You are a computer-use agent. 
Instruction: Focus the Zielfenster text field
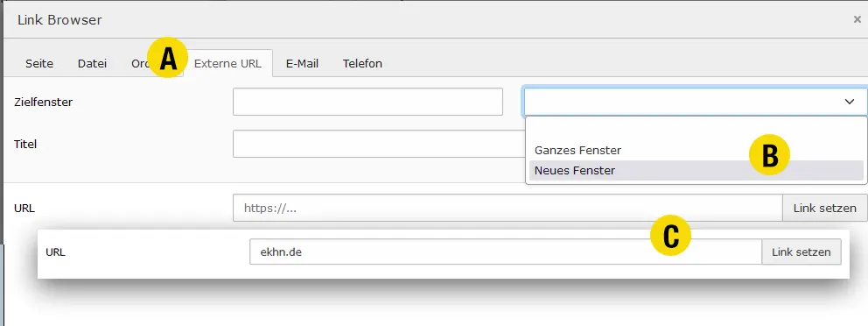tap(367, 102)
